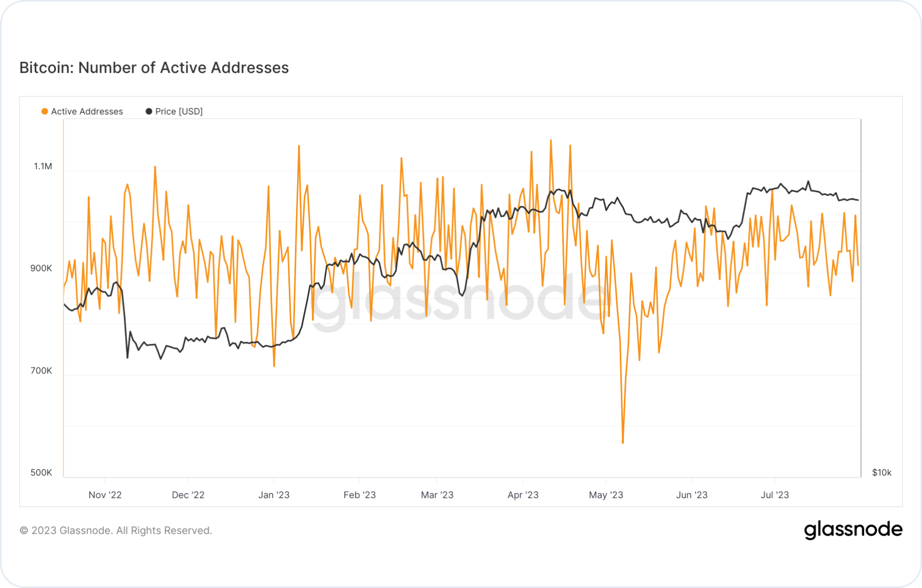
Task: Click the orange Active Addresses legend dot
Action: [45, 111]
